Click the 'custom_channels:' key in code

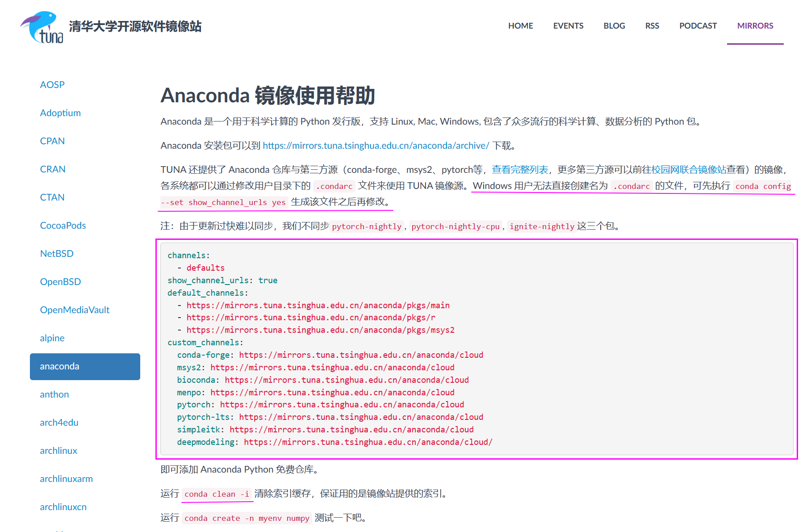205,343
